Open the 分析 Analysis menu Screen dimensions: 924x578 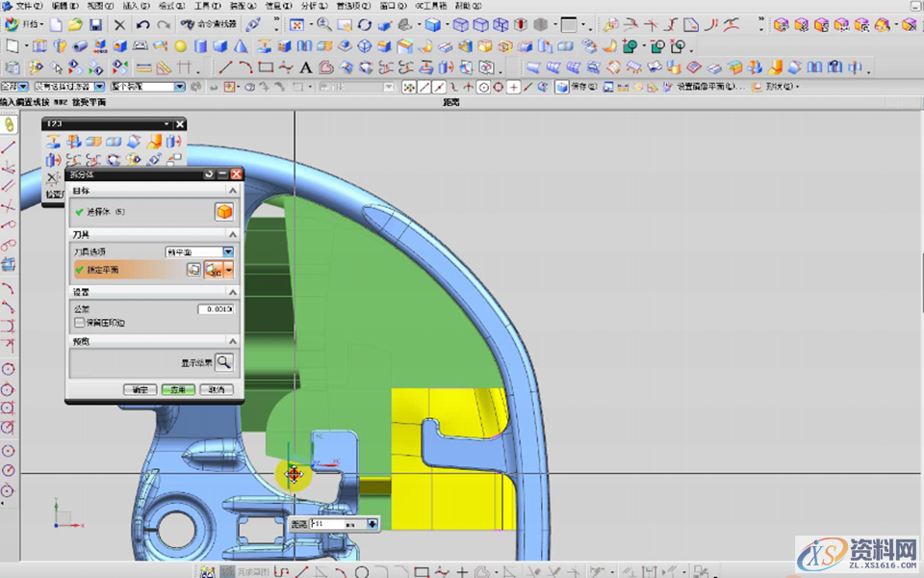coord(310,6)
